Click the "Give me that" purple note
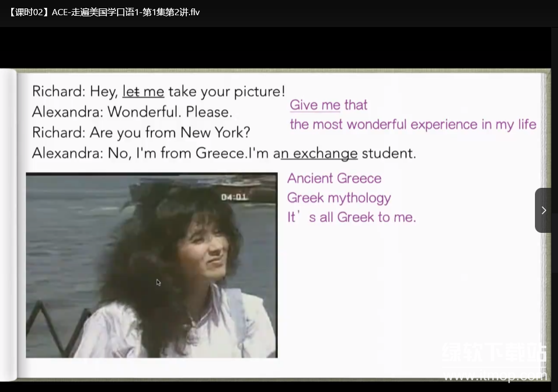Image resolution: width=558 pixels, height=392 pixels. pyautogui.click(x=328, y=105)
